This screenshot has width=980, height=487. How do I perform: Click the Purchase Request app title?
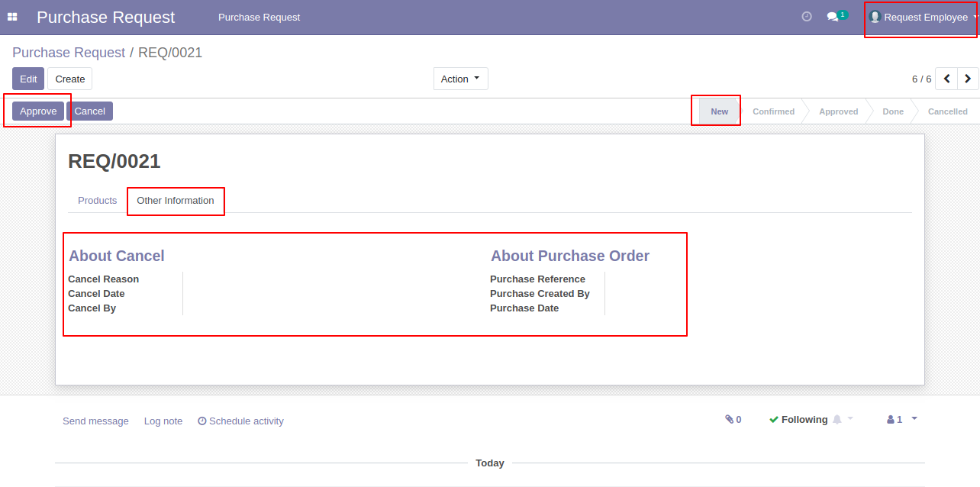pos(106,17)
